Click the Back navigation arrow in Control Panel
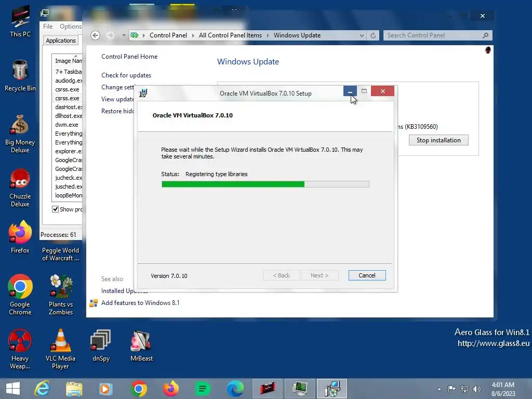The height and width of the screenshot is (399, 532). click(96, 35)
